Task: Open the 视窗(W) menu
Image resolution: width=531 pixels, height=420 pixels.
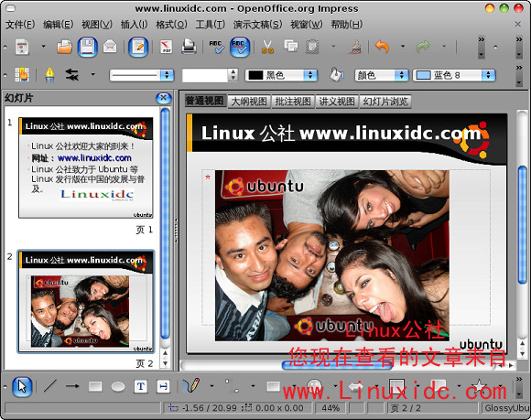Action: click(307, 25)
